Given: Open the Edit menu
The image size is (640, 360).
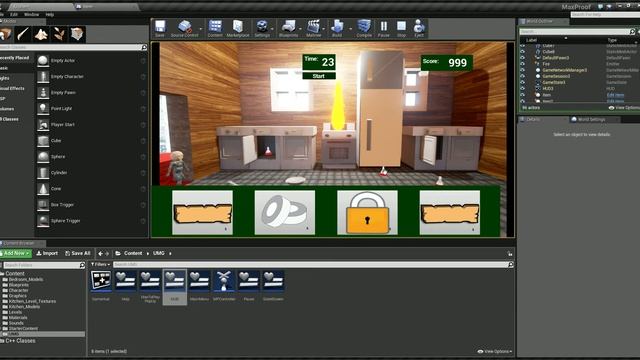Looking at the screenshot, I should click(14, 14).
